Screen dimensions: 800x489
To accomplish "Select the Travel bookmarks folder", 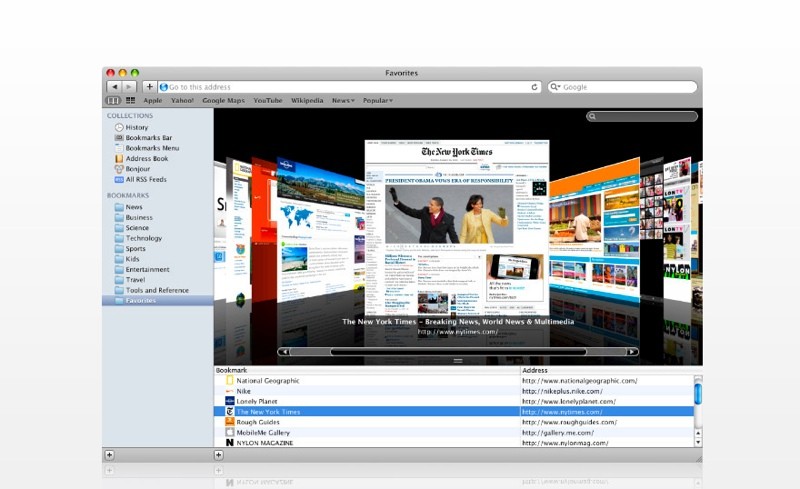I will (x=135, y=280).
